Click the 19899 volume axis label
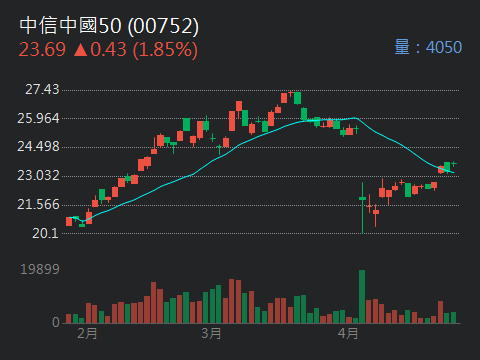This screenshot has width=480, height=360. [x=40, y=269]
